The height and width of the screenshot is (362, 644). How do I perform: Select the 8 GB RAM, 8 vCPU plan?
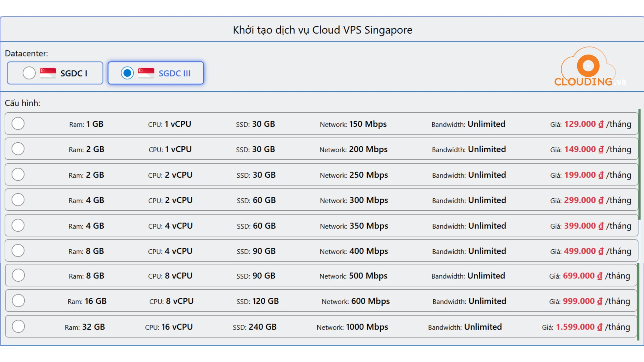click(18, 275)
